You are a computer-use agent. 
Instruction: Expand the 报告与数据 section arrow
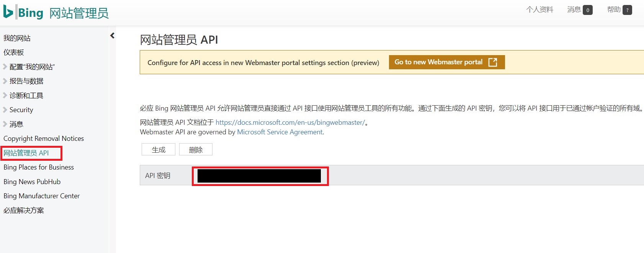click(x=5, y=81)
